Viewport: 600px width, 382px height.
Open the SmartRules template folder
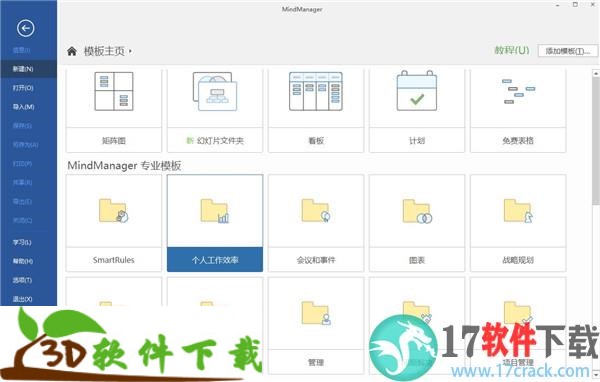click(x=114, y=223)
